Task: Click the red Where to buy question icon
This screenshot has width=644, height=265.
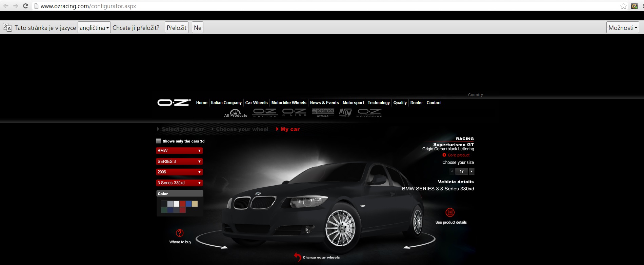Action: coord(180,233)
